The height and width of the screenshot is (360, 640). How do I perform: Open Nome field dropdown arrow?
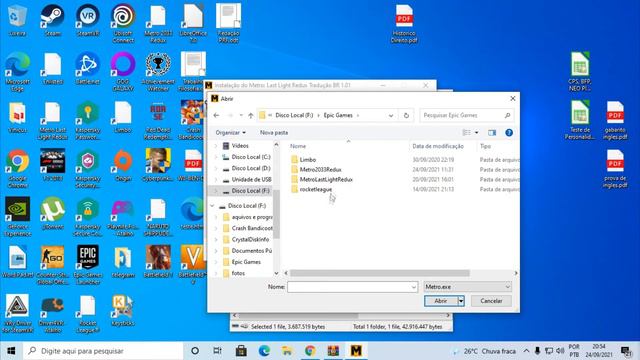click(x=413, y=287)
